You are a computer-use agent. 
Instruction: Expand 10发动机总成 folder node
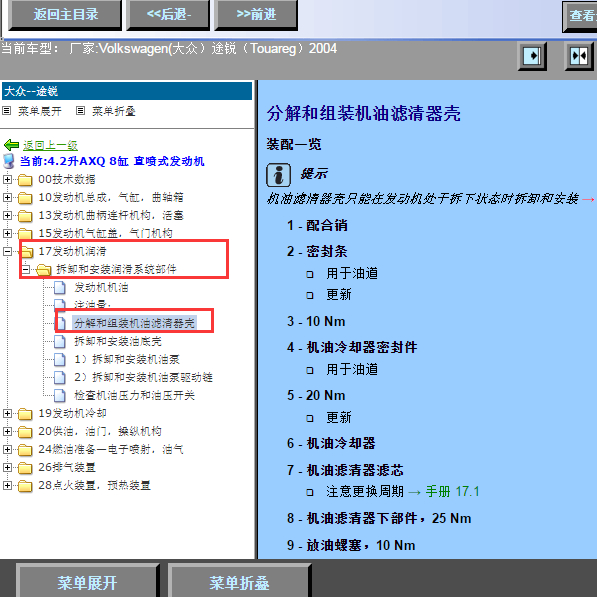tap(7, 197)
